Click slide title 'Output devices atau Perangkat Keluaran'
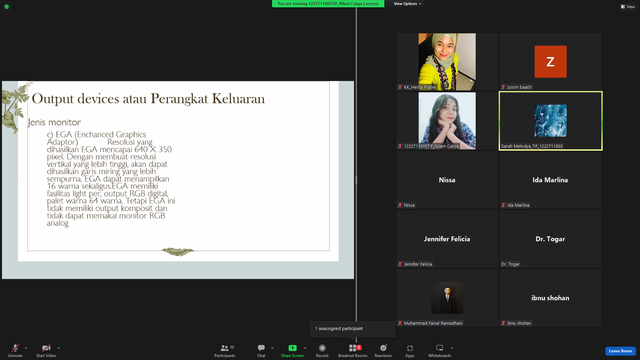 click(148, 99)
